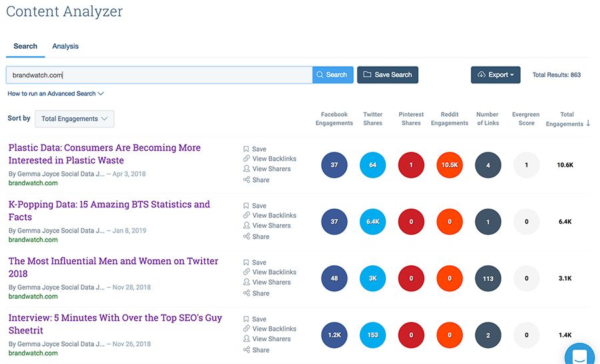Click the blue Facebook engagements circle showing 1.2K

(x=334, y=335)
